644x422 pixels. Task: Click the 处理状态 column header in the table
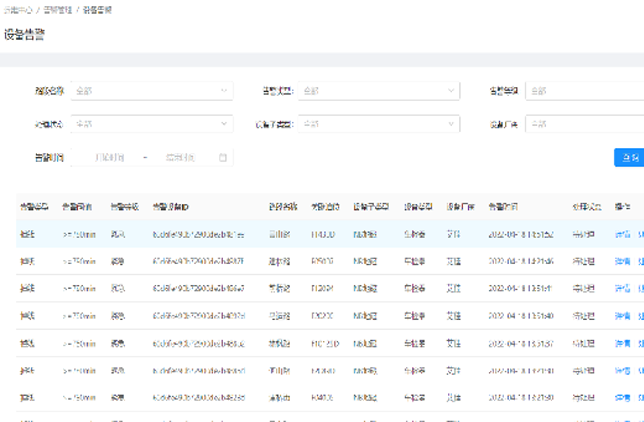[587, 207]
